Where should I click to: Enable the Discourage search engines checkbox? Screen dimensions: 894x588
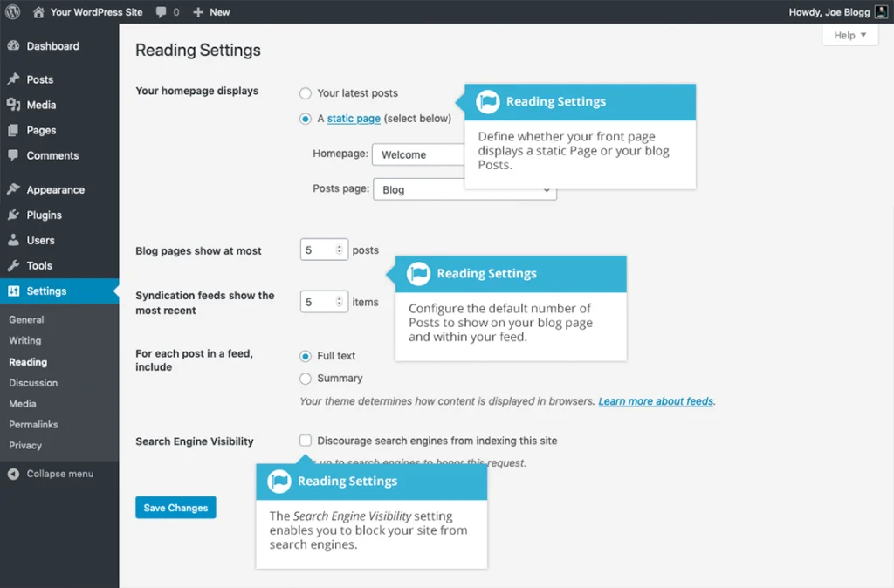click(x=306, y=441)
